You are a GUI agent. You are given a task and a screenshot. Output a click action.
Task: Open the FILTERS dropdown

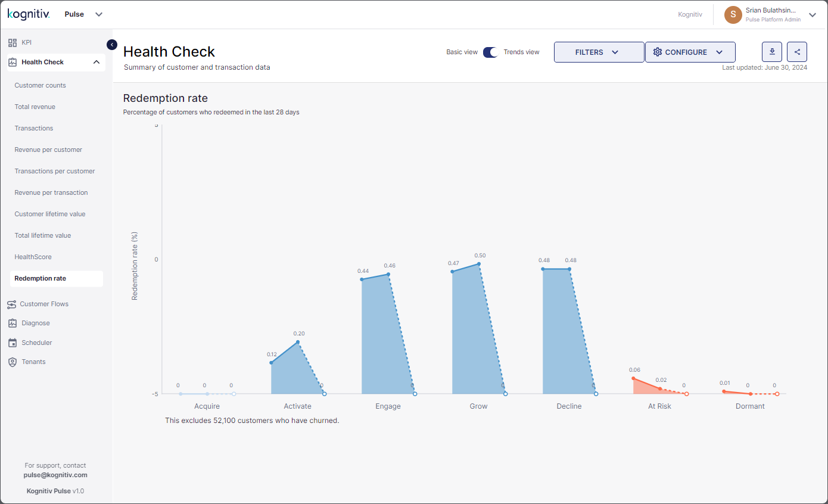pos(599,52)
